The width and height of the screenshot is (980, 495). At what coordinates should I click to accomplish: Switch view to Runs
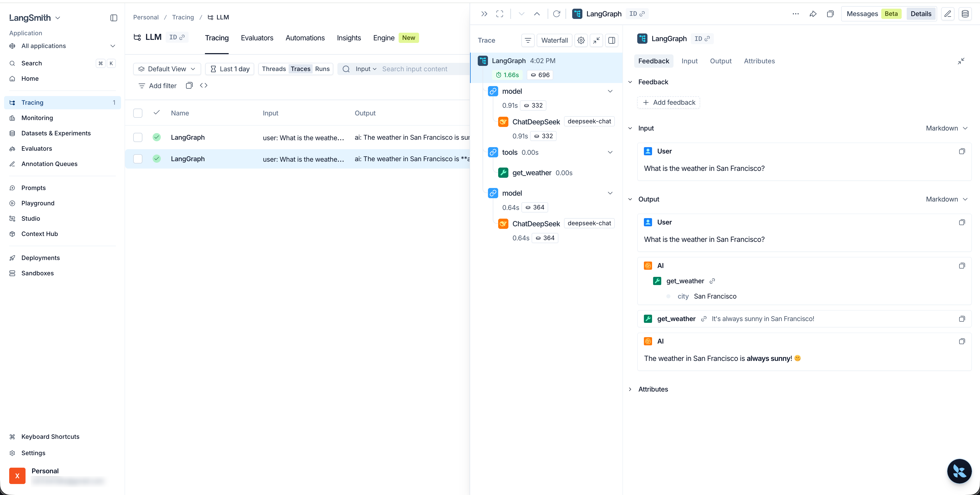tap(322, 69)
